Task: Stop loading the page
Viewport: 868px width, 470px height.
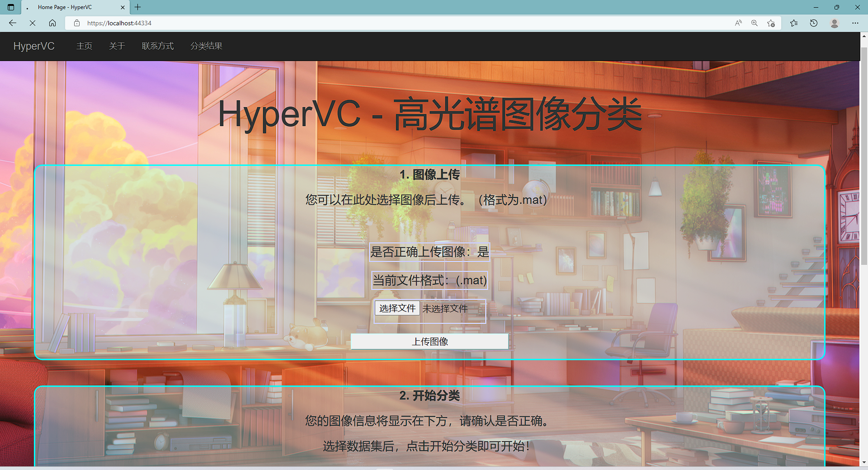Action: point(33,23)
